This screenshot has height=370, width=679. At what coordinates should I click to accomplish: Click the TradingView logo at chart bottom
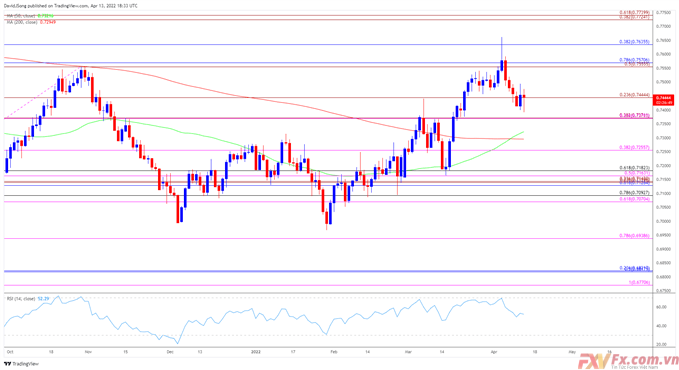coord(21,364)
